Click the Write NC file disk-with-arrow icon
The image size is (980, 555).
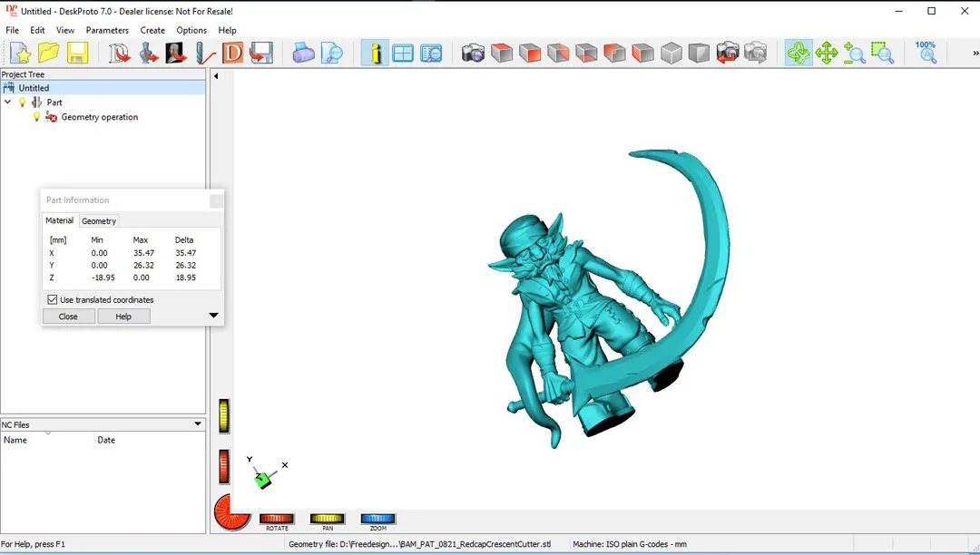tap(261, 54)
